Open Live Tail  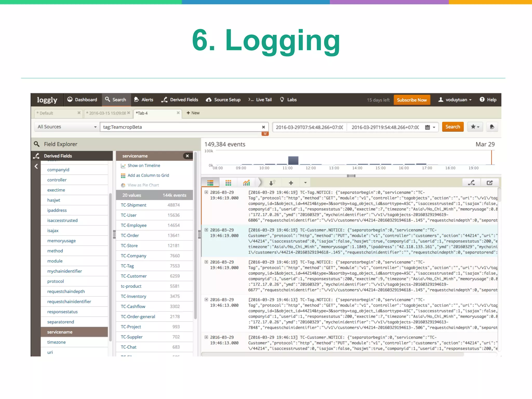pos(260,100)
